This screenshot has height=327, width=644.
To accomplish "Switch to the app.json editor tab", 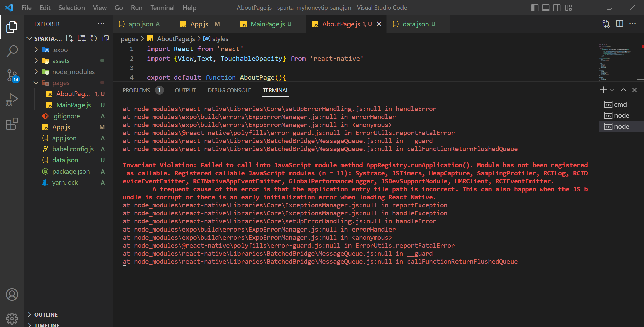I will [x=143, y=24].
